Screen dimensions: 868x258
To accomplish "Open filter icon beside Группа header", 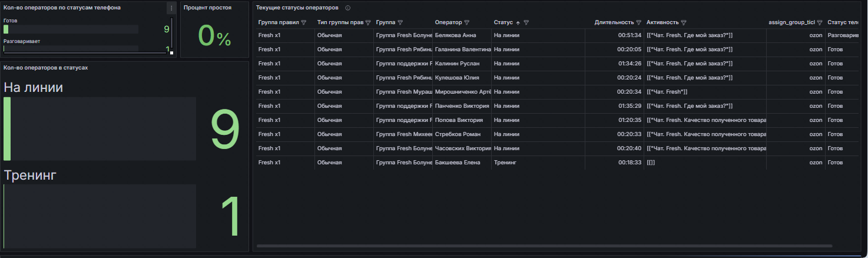I will [400, 22].
